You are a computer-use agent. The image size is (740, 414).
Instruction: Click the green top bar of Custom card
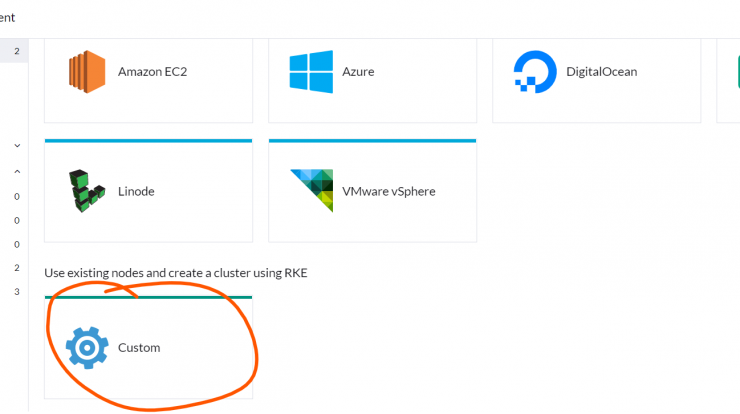pos(148,297)
